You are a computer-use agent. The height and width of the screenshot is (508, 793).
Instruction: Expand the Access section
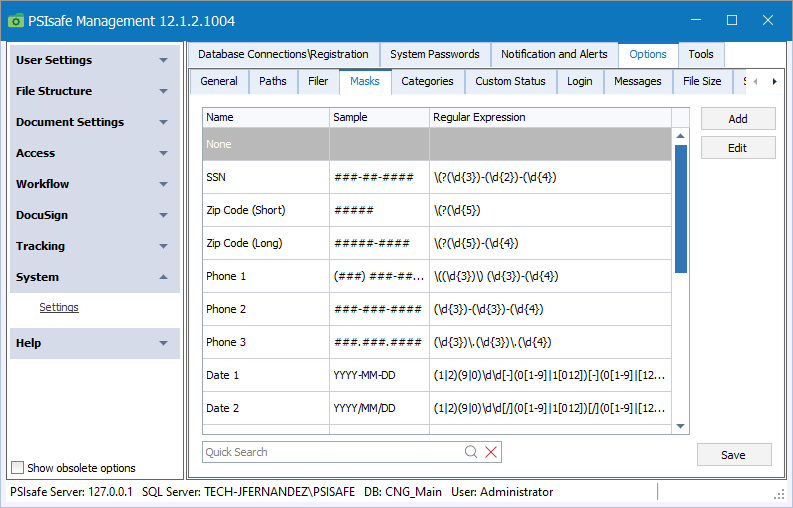[95, 153]
